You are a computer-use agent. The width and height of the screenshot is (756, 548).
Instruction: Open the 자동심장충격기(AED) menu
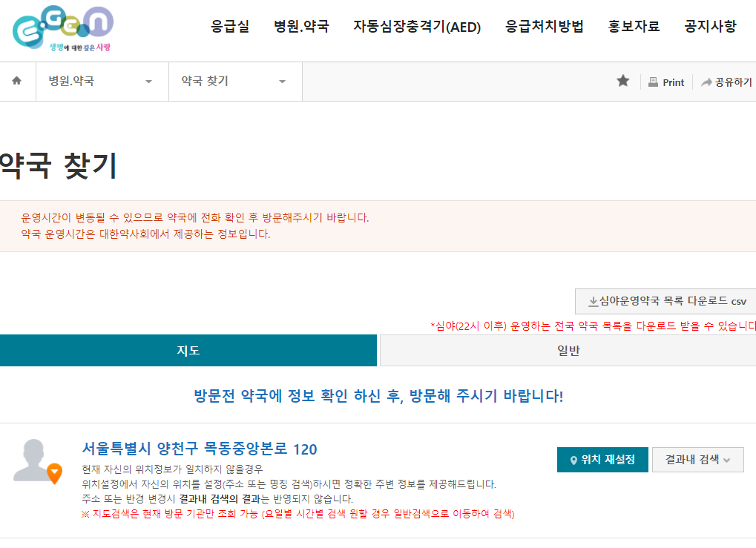pyautogui.click(x=418, y=26)
